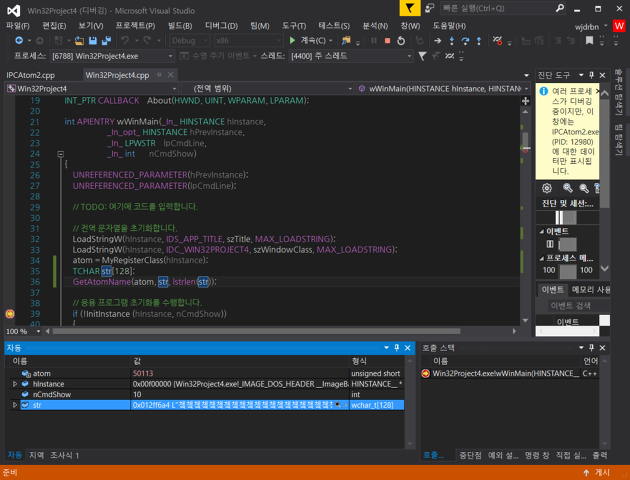This screenshot has height=480, width=630.
Task: Open the wWinMain member dropdown
Action: coord(444,89)
